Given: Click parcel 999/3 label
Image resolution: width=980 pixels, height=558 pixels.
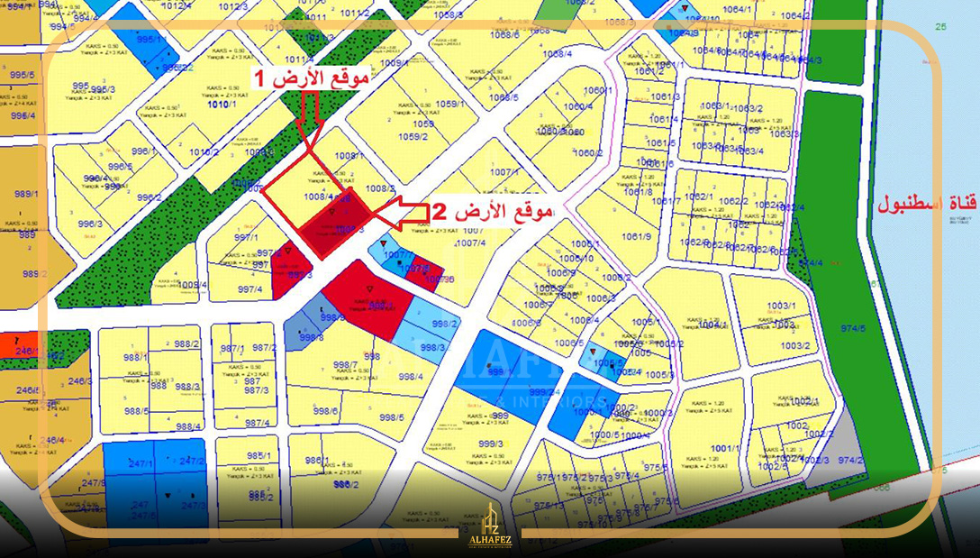Looking at the screenshot, I should [491, 444].
